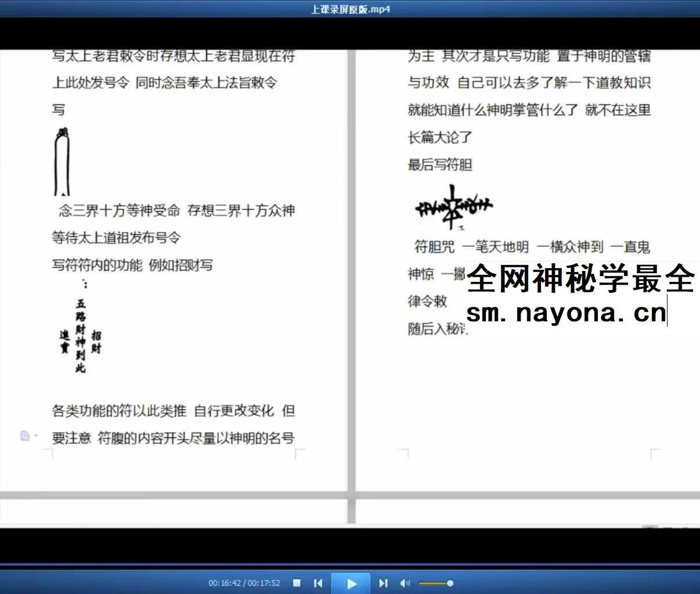The image size is (700, 594).
Task: Skip to the previous track
Action: pos(318,583)
